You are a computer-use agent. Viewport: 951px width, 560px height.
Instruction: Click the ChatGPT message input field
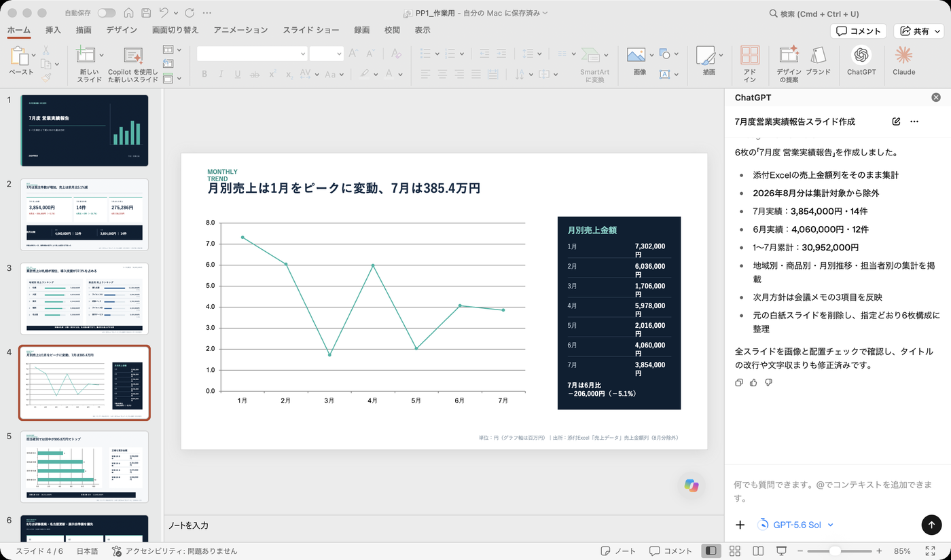[x=837, y=491]
